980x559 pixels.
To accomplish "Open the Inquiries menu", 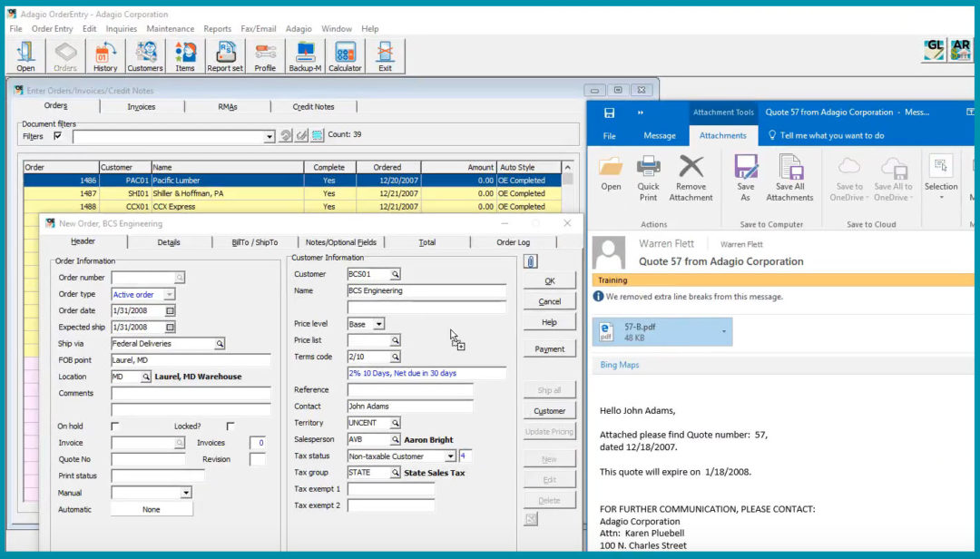I will tap(122, 28).
